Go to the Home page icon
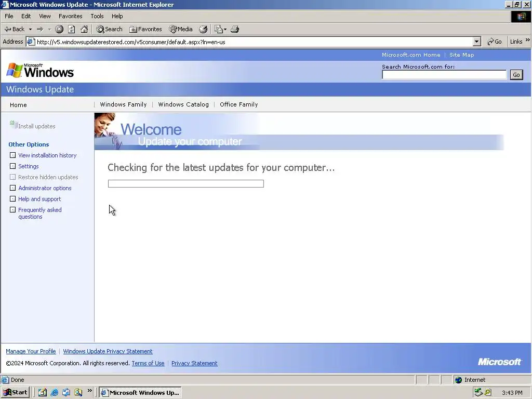532x399 pixels. [84, 29]
